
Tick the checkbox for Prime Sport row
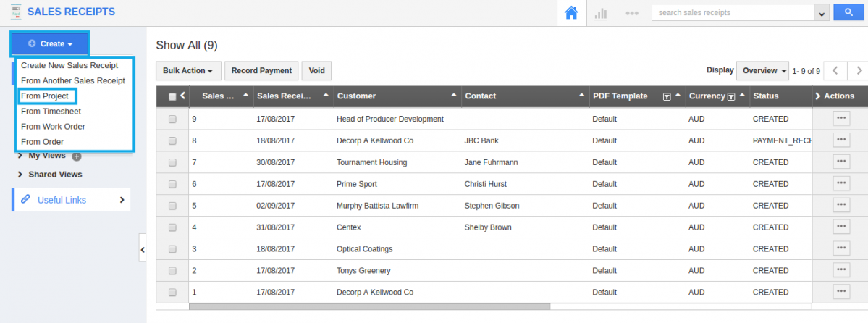click(x=172, y=184)
